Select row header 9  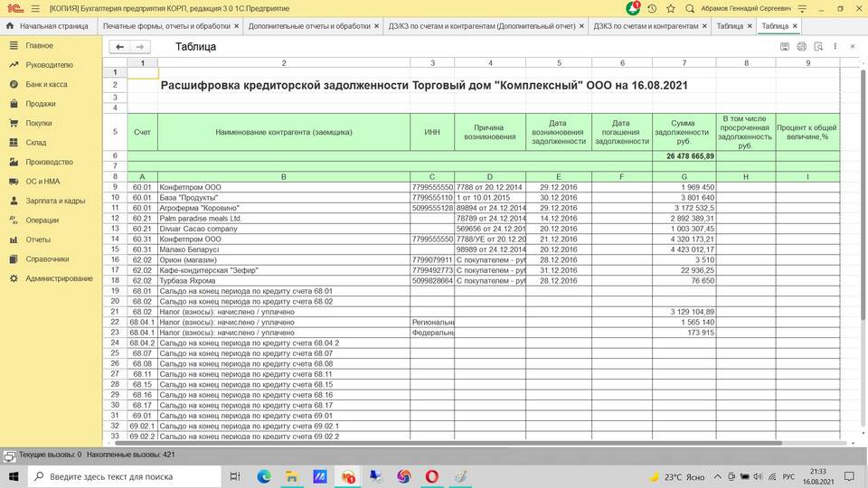pyautogui.click(x=115, y=187)
